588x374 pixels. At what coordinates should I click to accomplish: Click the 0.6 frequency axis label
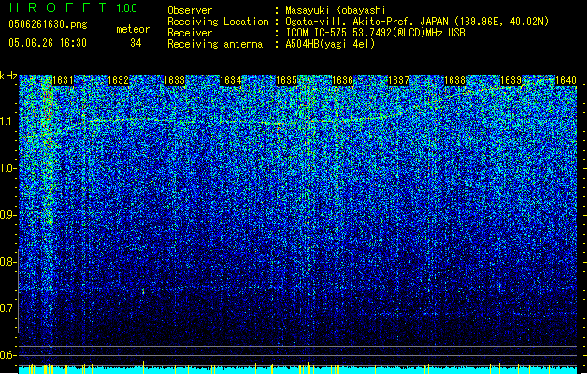click(7, 355)
